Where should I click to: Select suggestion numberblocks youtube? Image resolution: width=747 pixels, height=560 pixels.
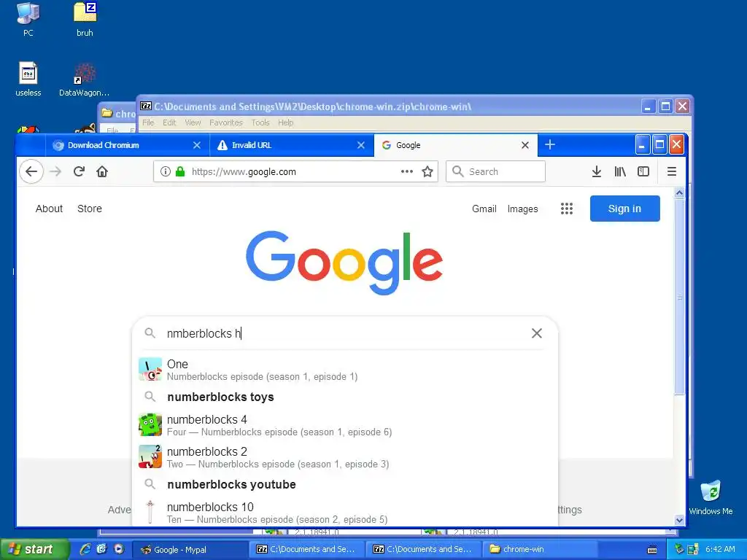point(345,484)
